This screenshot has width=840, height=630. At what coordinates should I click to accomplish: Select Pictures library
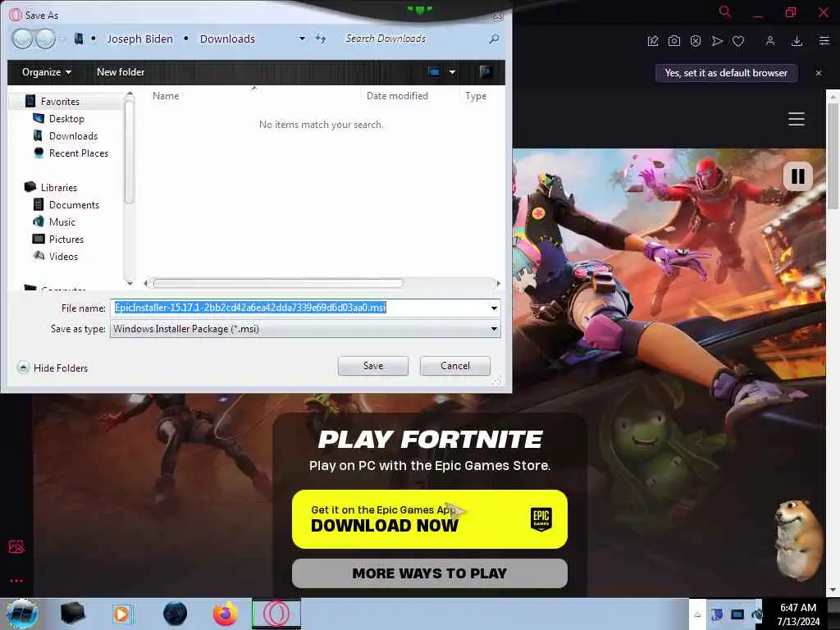(66, 239)
